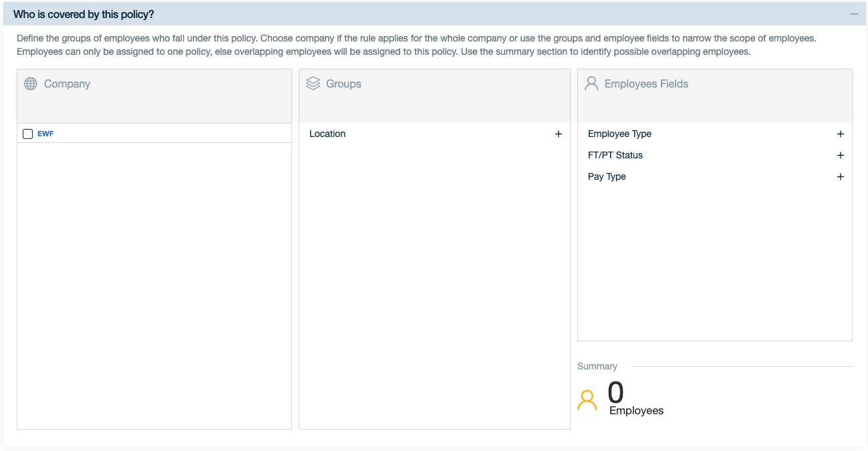This screenshot has width=868, height=451.
Task: Click the Company panel heading
Action: (67, 84)
